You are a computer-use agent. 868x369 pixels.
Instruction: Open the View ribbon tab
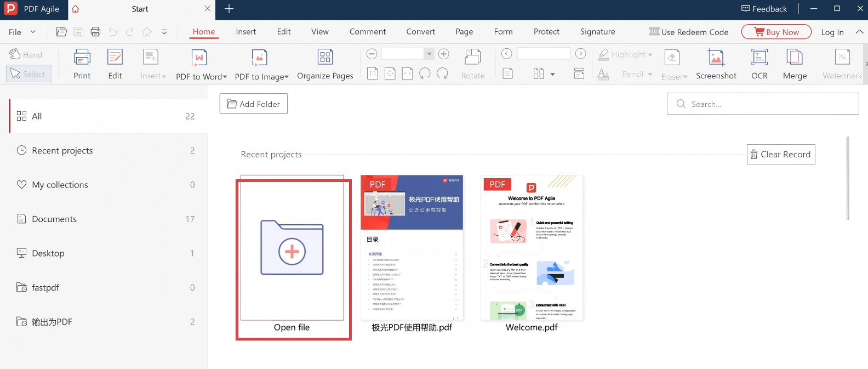click(x=320, y=32)
